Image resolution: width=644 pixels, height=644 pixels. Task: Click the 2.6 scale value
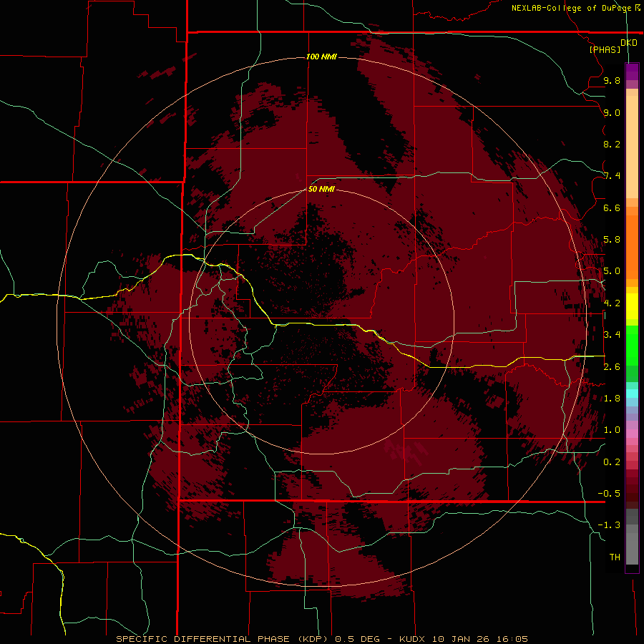click(x=612, y=367)
